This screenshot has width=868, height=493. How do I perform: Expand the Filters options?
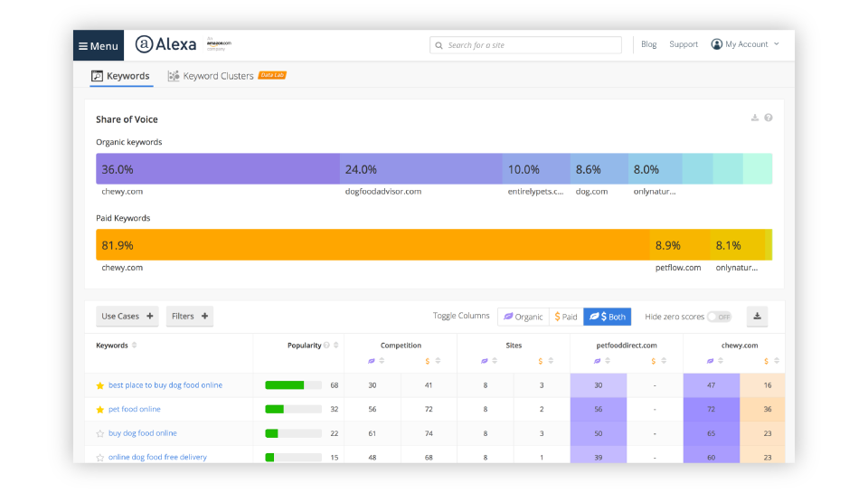pos(190,317)
